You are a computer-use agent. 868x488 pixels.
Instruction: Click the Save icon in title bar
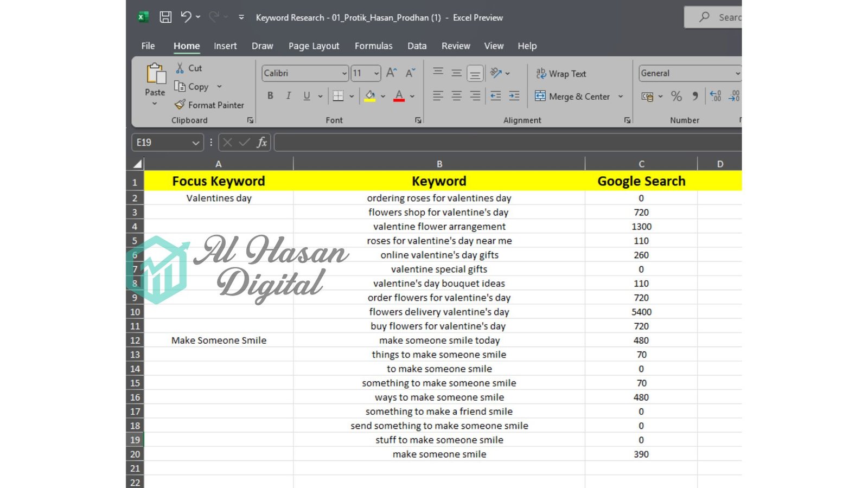(165, 17)
